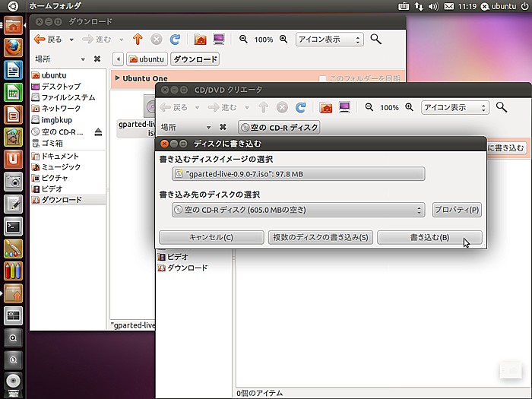Image resolution: width=532 pixels, height=399 pixels.
Task: Click Back arrow in Downloads window
Action: [x=48, y=40]
